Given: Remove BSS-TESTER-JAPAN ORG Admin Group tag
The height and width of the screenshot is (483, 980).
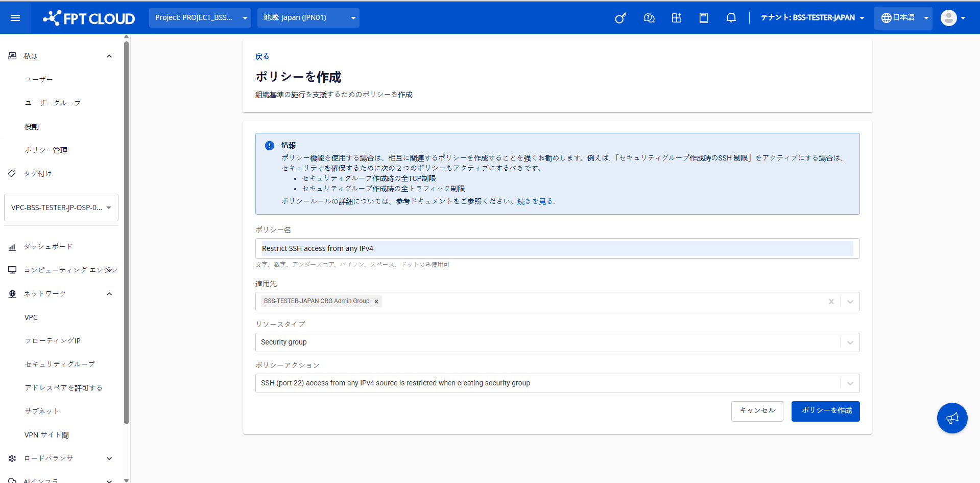Looking at the screenshot, I should (376, 302).
